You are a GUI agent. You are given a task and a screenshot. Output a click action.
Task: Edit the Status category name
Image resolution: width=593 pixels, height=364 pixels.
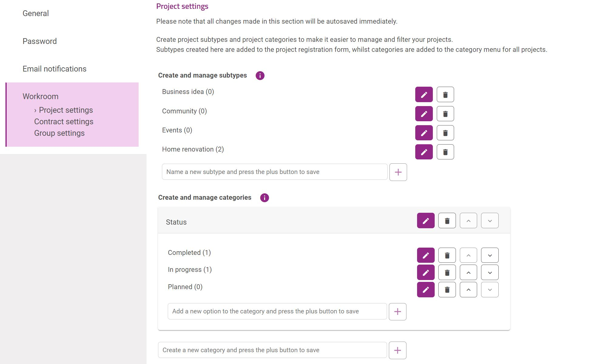click(x=426, y=221)
